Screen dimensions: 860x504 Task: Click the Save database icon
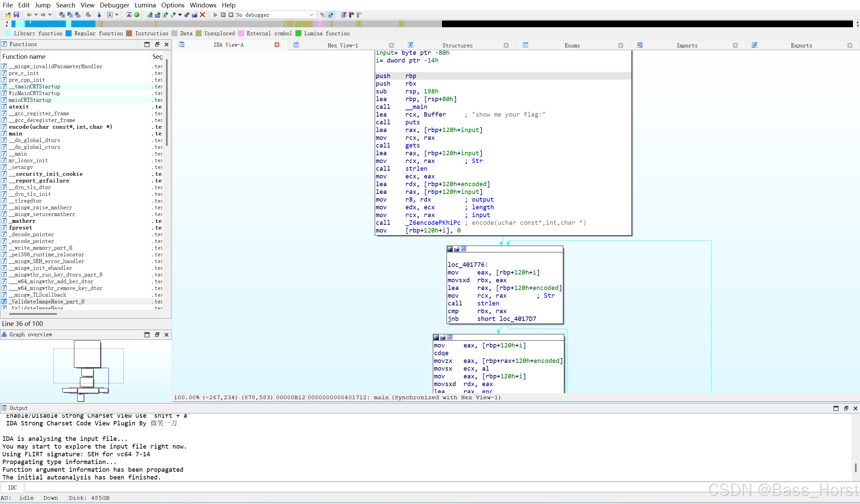pyautogui.click(x=16, y=15)
